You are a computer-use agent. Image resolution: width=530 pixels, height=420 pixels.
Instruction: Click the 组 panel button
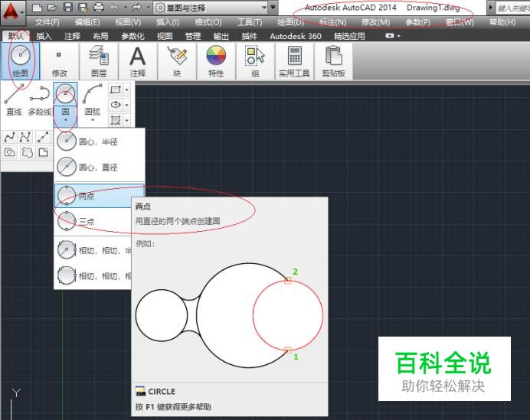pyautogui.click(x=255, y=61)
